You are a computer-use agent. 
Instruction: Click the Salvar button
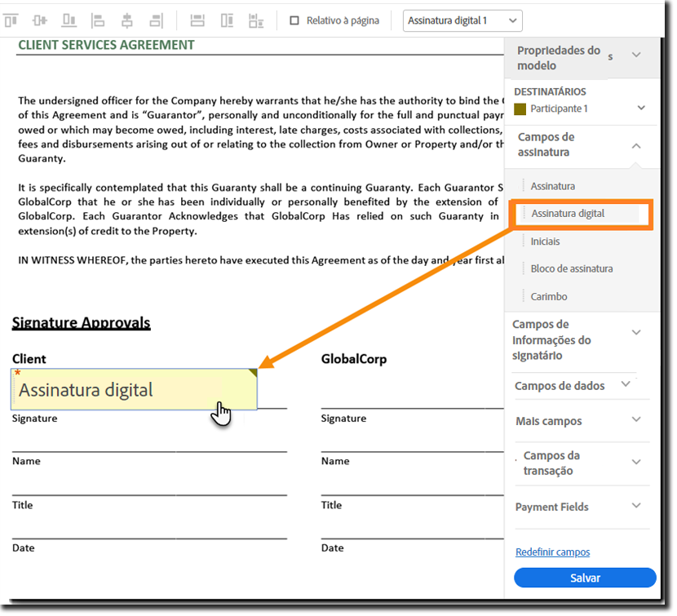click(584, 578)
